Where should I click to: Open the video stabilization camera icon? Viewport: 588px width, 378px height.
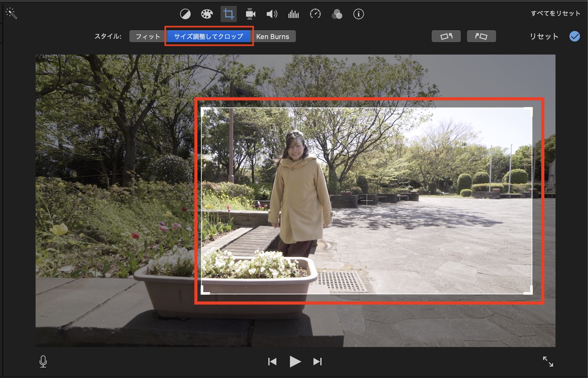[x=250, y=14]
